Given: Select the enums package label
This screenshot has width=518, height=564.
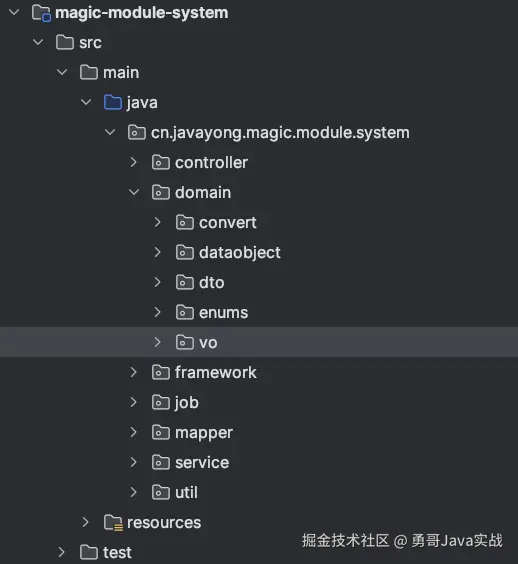Looking at the screenshot, I should pyautogui.click(x=223, y=313).
